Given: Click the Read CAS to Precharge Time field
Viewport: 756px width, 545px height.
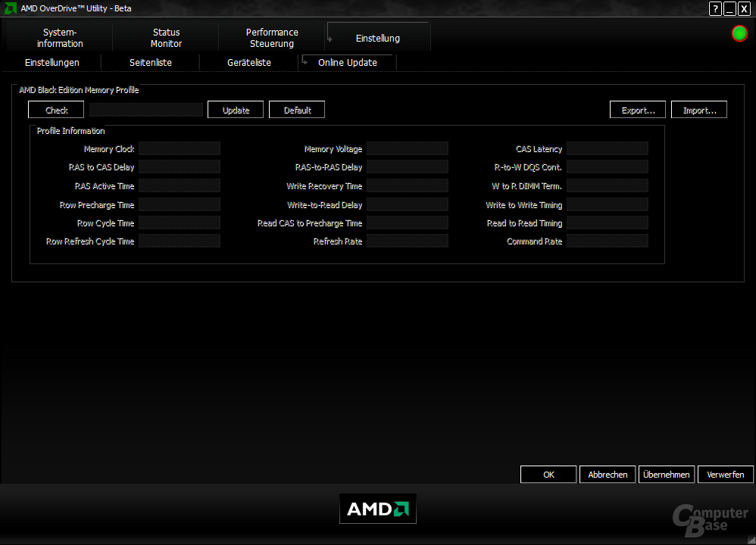Looking at the screenshot, I should pyautogui.click(x=408, y=223).
